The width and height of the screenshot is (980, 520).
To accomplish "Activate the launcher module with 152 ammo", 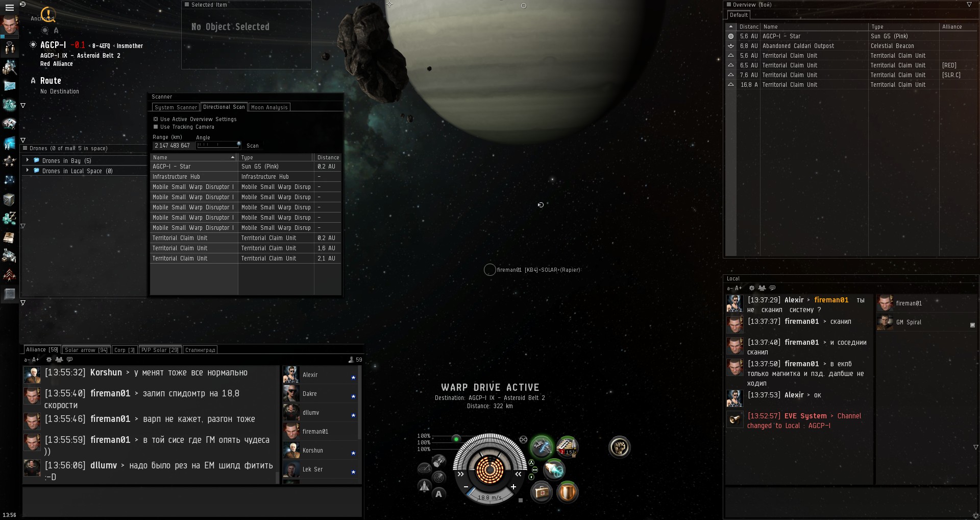I will [x=567, y=447].
